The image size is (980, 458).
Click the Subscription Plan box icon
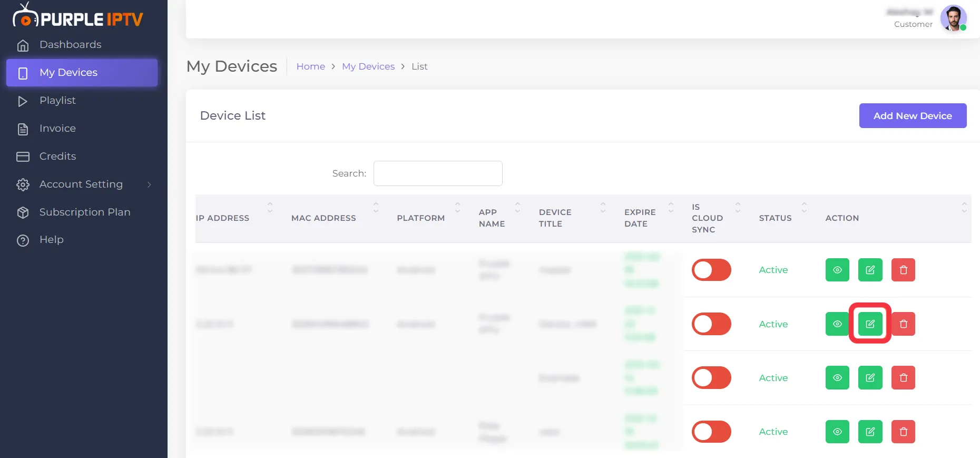pos(23,212)
